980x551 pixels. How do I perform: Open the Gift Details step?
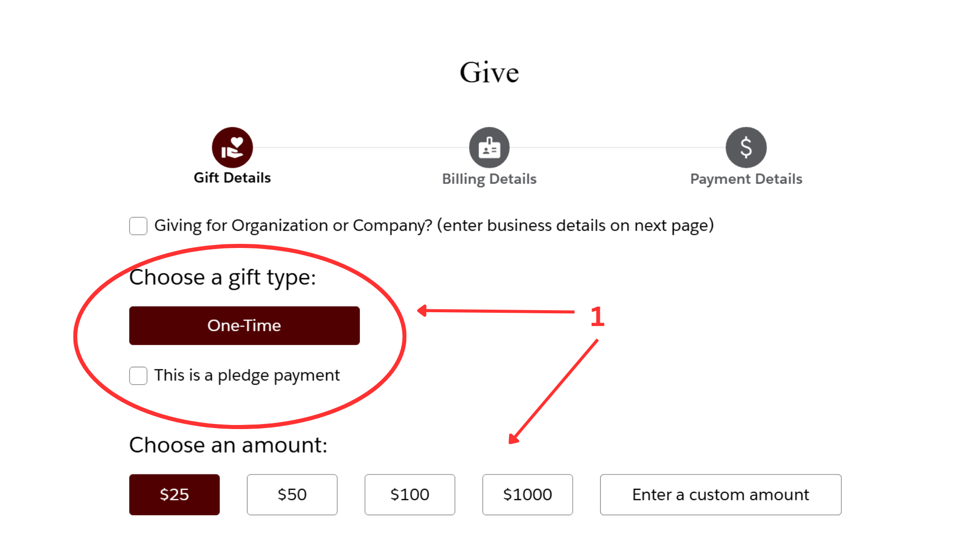point(232,178)
